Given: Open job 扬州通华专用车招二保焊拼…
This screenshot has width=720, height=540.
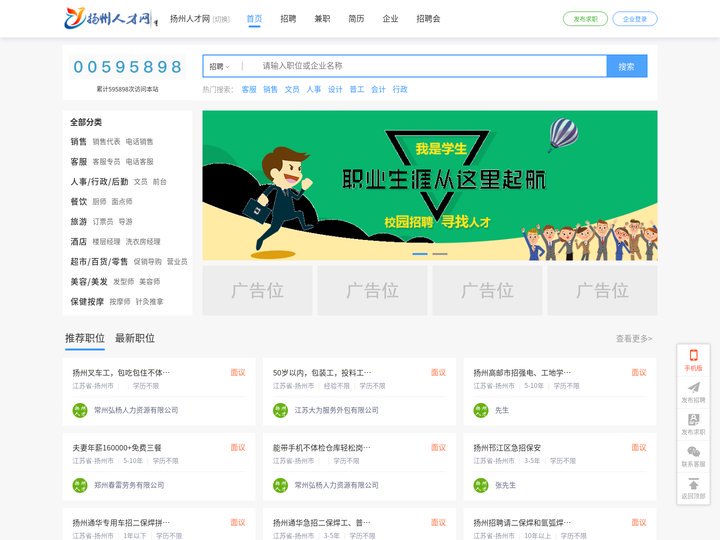Looking at the screenshot, I should tap(121, 523).
